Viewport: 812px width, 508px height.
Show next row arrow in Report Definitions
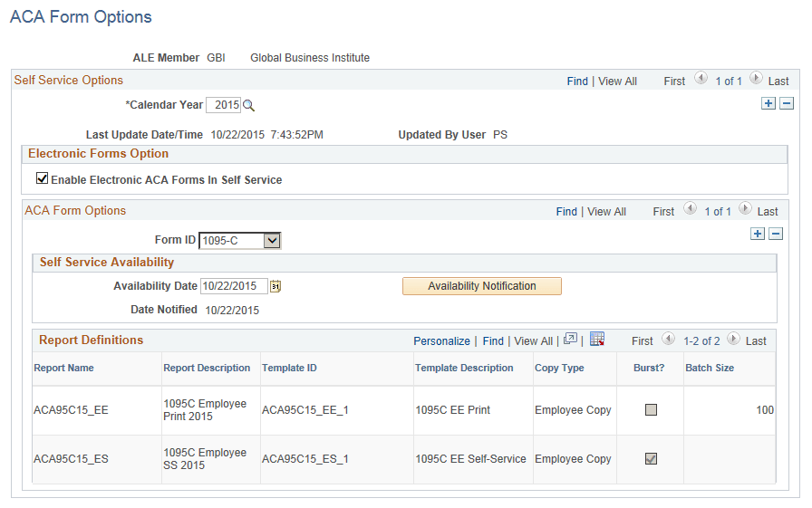[x=733, y=340]
